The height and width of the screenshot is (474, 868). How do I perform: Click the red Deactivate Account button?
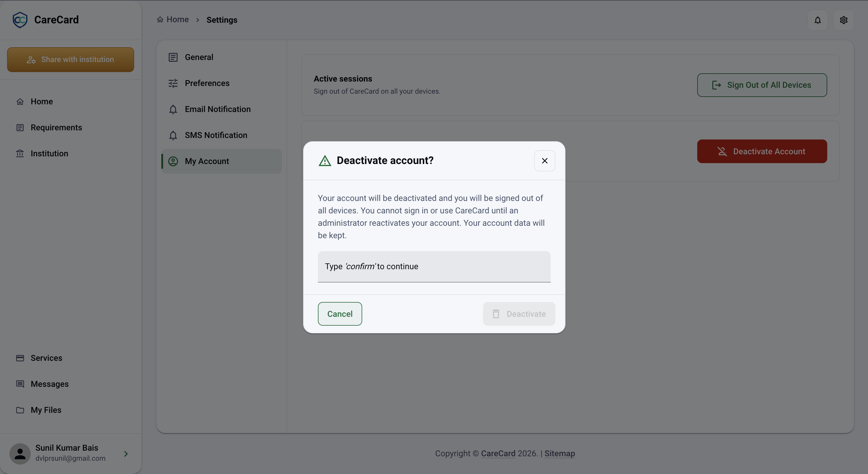pyautogui.click(x=762, y=151)
